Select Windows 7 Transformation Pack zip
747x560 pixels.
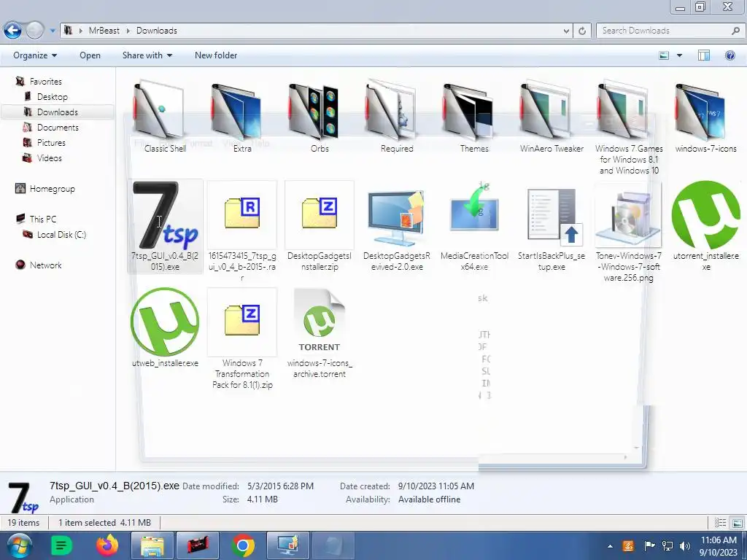[x=242, y=339]
